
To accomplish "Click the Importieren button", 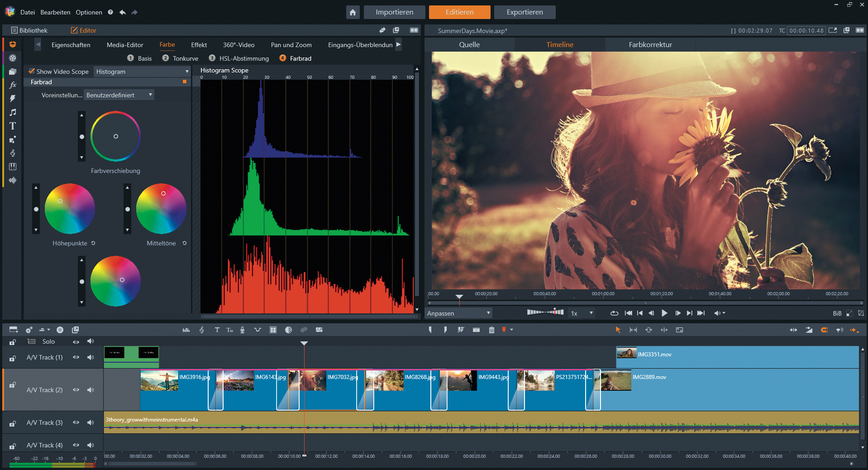I will [394, 12].
